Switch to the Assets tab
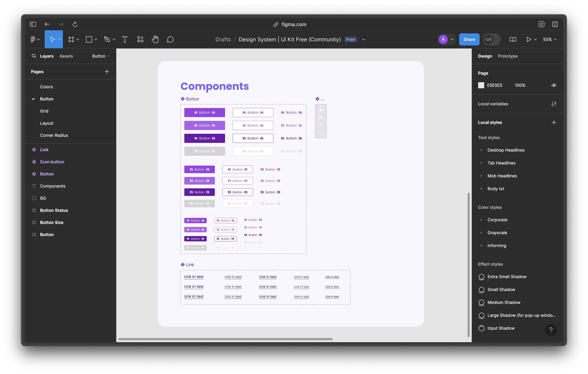This screenshot has width=588, height=374. (66, 56)
